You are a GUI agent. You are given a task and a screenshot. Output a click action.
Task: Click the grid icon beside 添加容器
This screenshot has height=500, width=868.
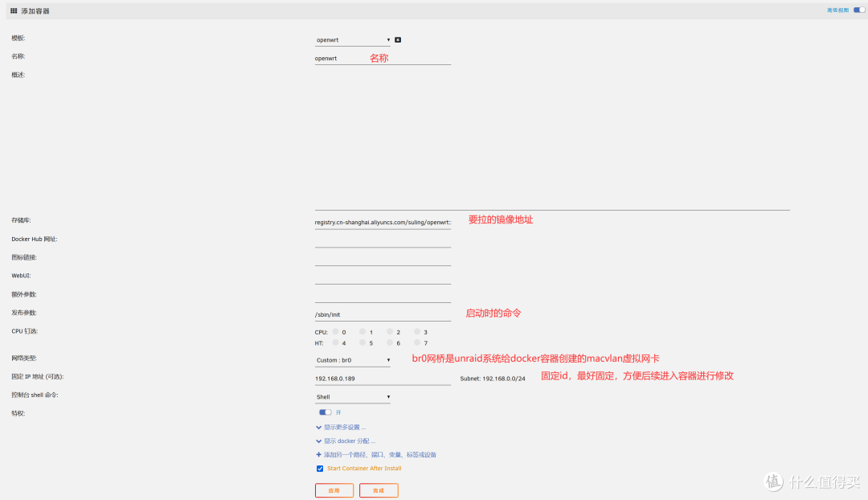coord(14,10)
